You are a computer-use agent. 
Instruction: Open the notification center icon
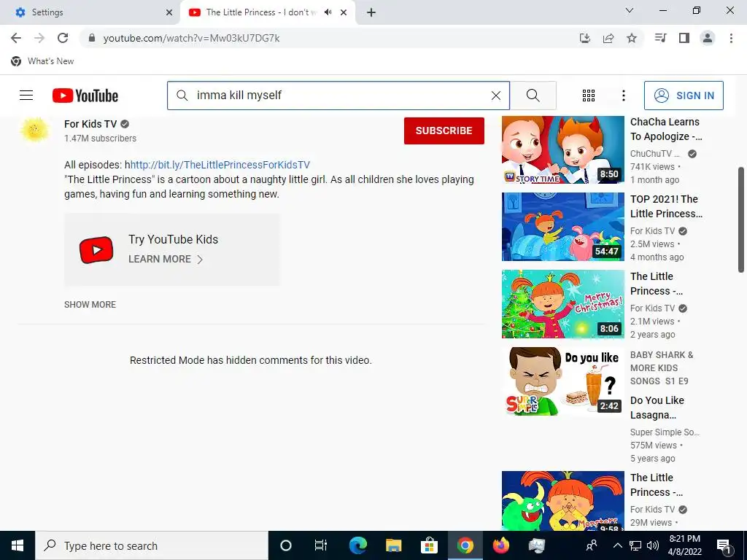click(x=724, y=545)
